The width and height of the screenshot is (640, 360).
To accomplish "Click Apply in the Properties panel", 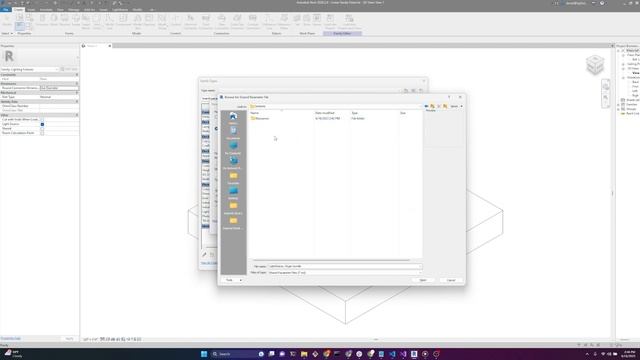I will 69,339.
